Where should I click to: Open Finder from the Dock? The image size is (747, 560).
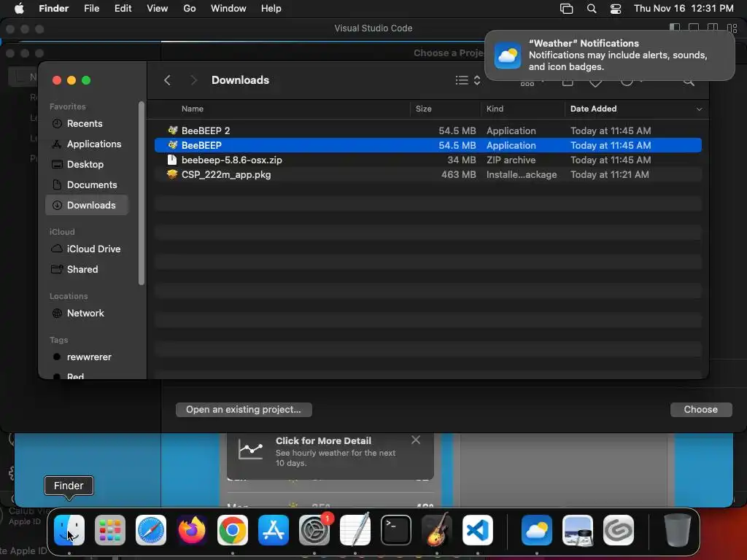69,530
